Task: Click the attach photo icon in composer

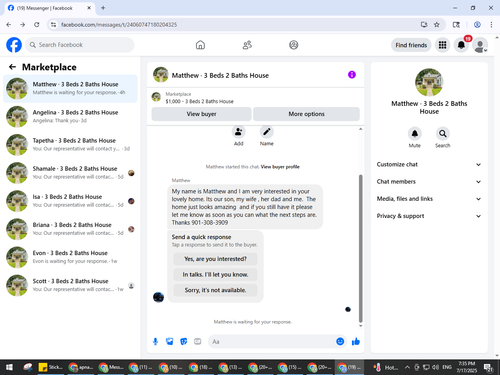Action: [170, 341]
